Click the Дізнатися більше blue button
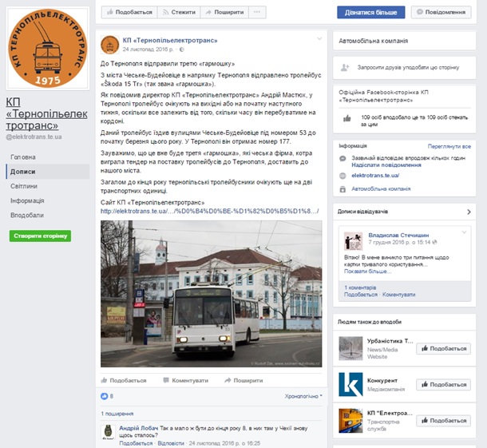The height and width of the screenshot is (448, 487). [371, 12]
